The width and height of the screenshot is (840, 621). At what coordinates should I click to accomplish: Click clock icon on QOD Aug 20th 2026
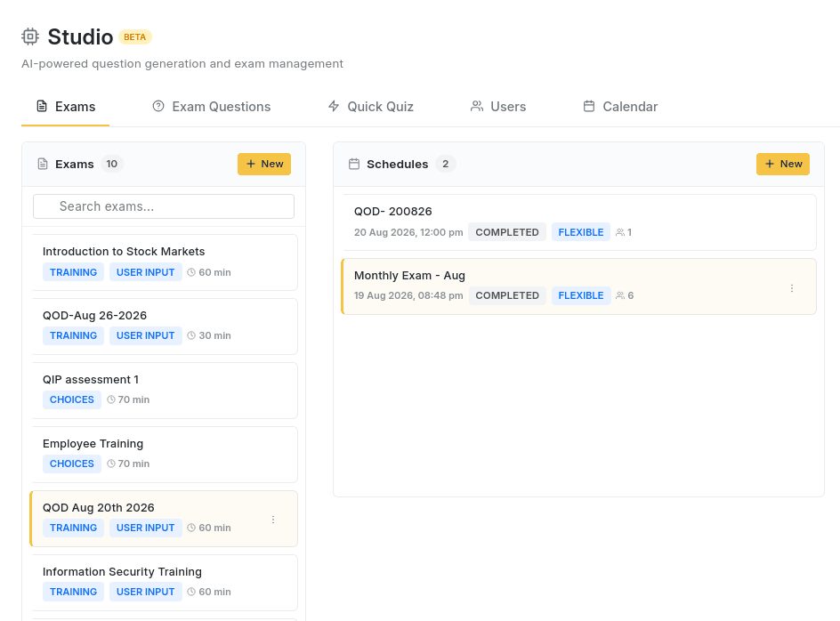click(191, 528)
